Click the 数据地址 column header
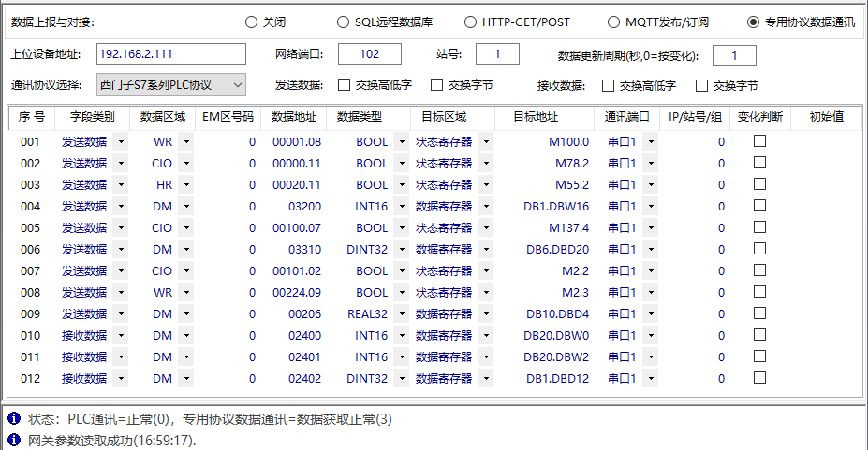The height and width of the screenshot is (450, 868). [x=293, y=118]
